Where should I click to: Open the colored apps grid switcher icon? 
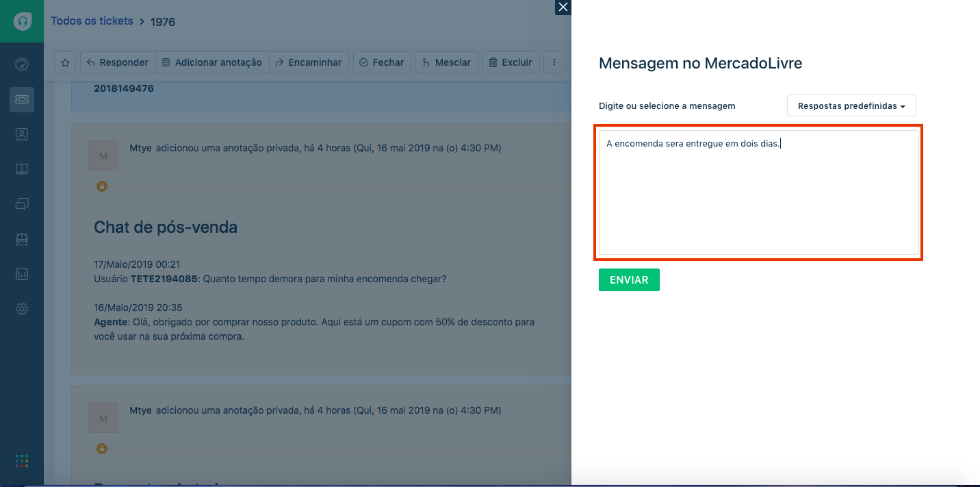[x=22, y=461]
